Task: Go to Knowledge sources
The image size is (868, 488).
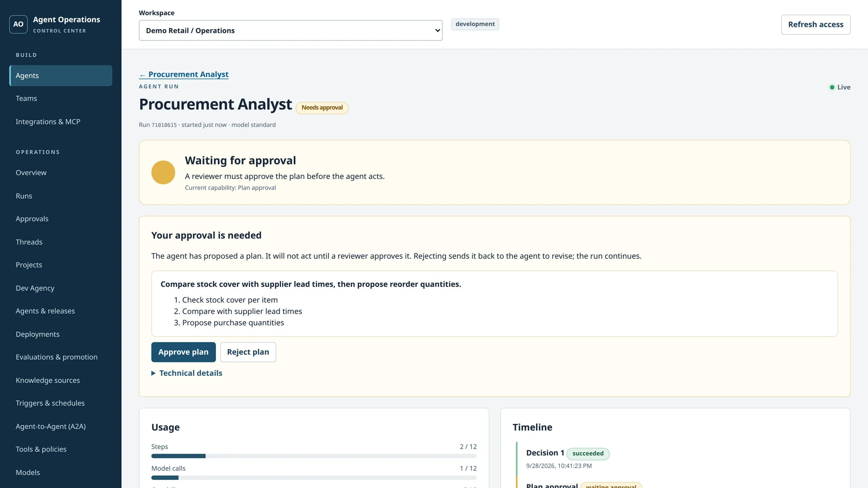Action: (61, 380)
